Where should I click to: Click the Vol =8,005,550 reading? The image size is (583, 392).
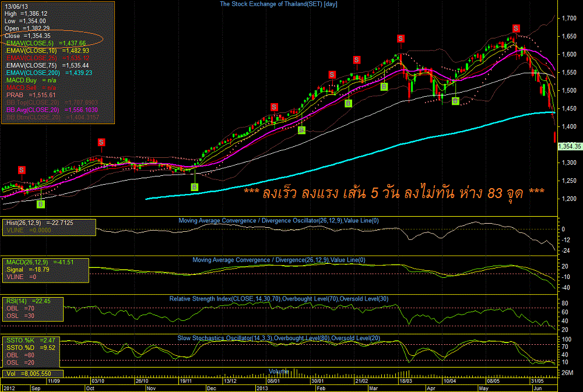28,374
